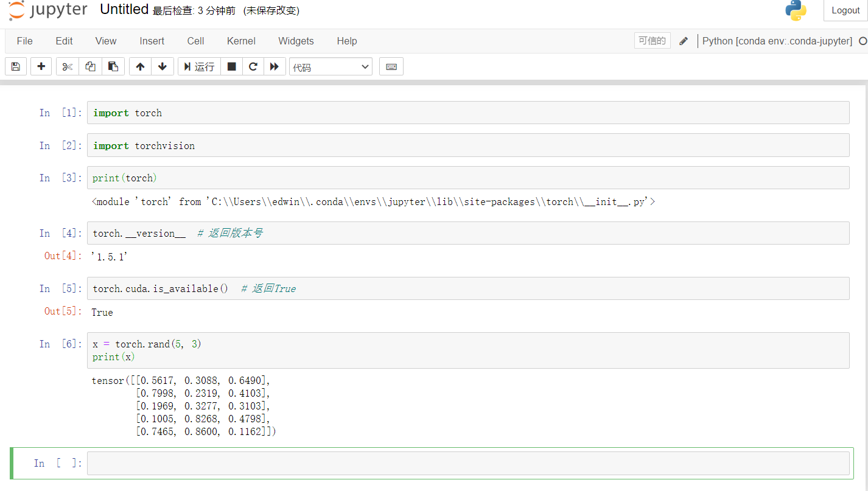Click the tensor row 0.7465, 0.8600, 0.1162
This screenshot has width=868, height=491.
[x=206, y=431]
